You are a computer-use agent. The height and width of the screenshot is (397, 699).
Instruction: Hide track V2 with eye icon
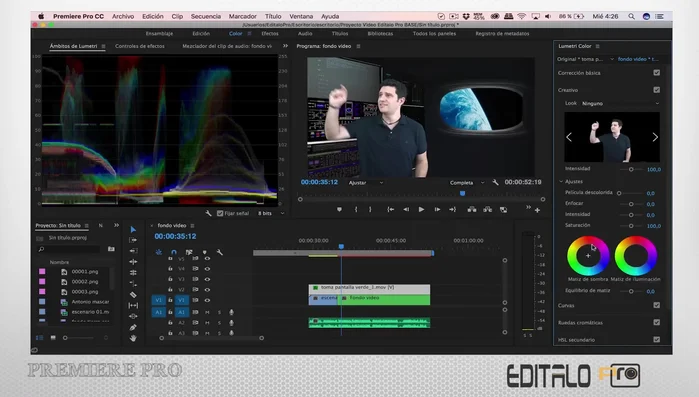tap(207, 290)
